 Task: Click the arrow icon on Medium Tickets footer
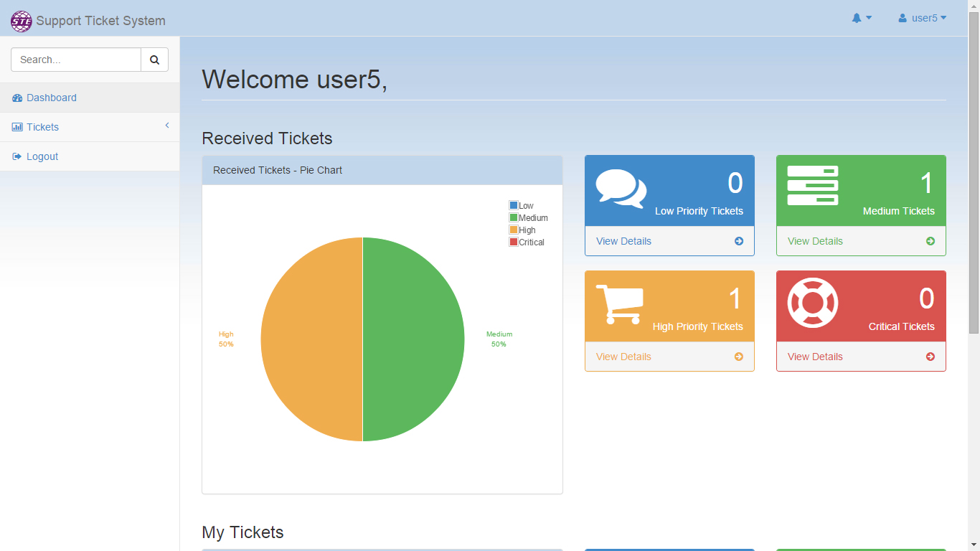[930, 241]
